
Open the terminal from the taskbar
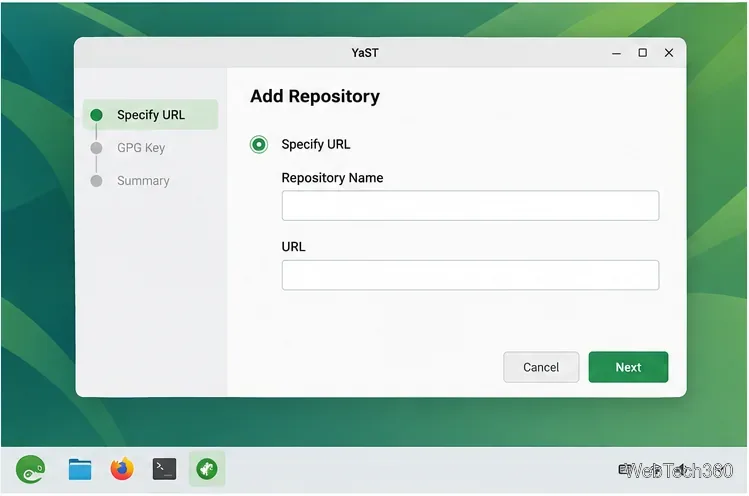point(164,469)
